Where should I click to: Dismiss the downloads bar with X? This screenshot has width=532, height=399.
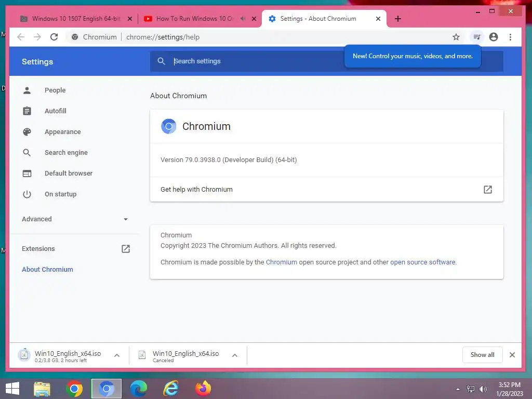tap(512, 355)
